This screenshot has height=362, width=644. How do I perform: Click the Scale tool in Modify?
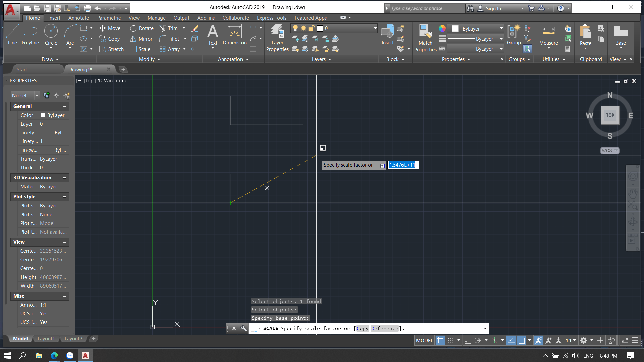click(140, 49)
